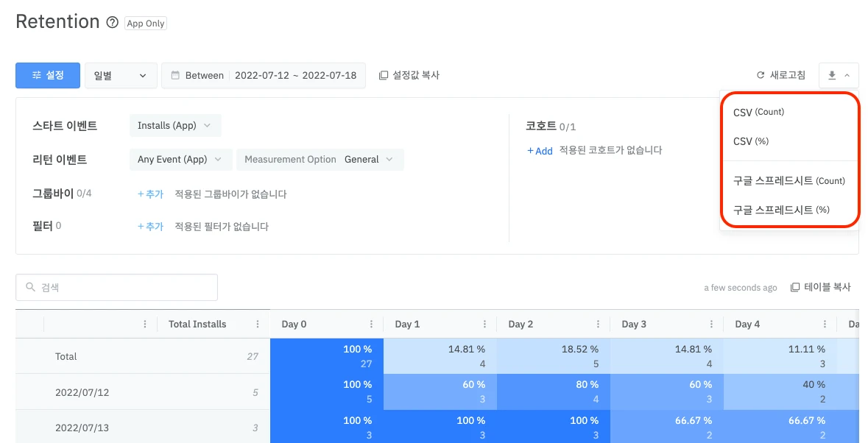This screenshot has height=443, width=868.
Task: Click the calendar icon beside Between
Action: click(x=175, y=75)
